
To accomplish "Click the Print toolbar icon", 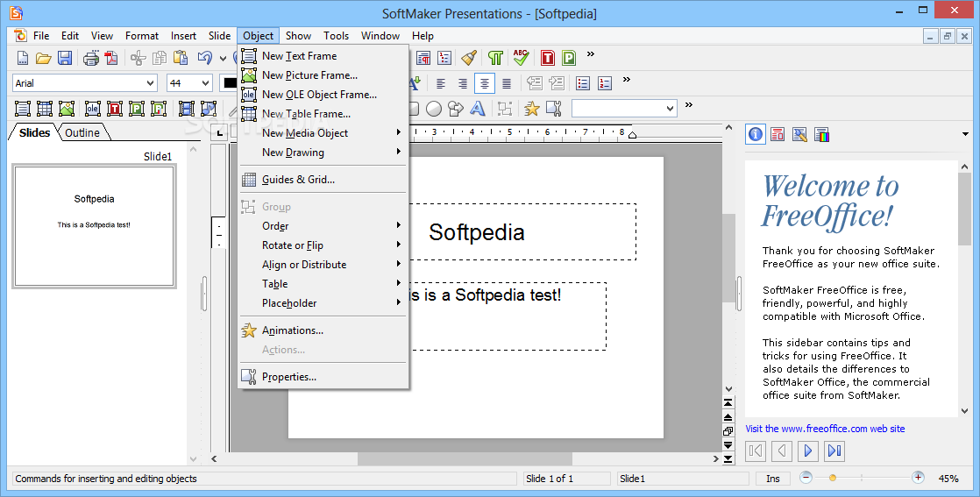I will 91,58.
